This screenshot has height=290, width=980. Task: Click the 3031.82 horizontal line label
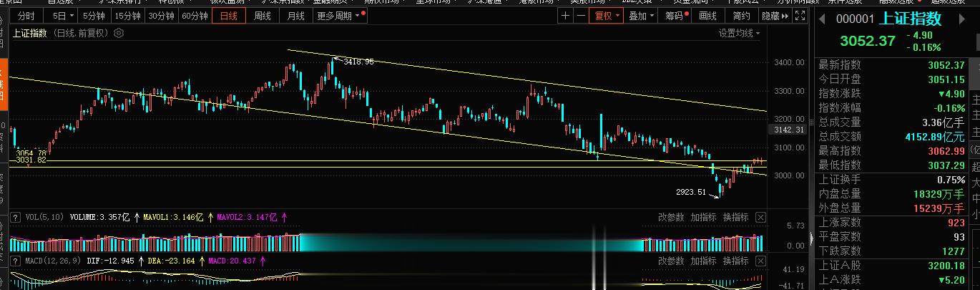(x=31, y=160)
